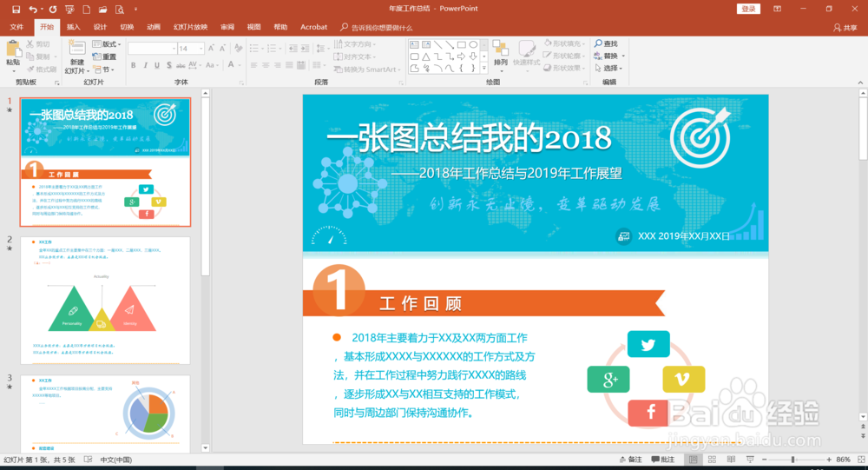Screen dimensions: 868x470
Task: Zoom out with the minus button
Action: click(765, 460)
